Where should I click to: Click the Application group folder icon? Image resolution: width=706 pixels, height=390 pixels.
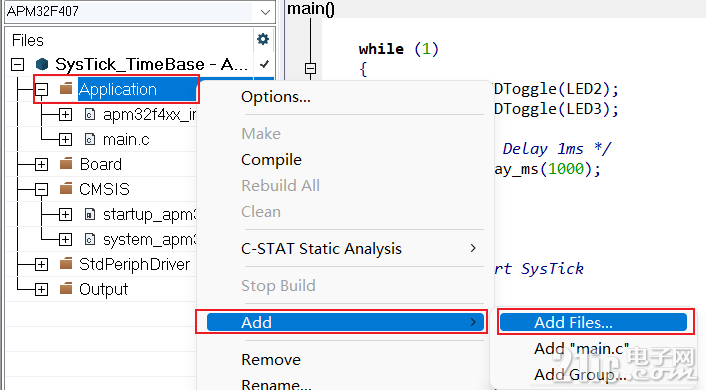(x=66, y=88)
